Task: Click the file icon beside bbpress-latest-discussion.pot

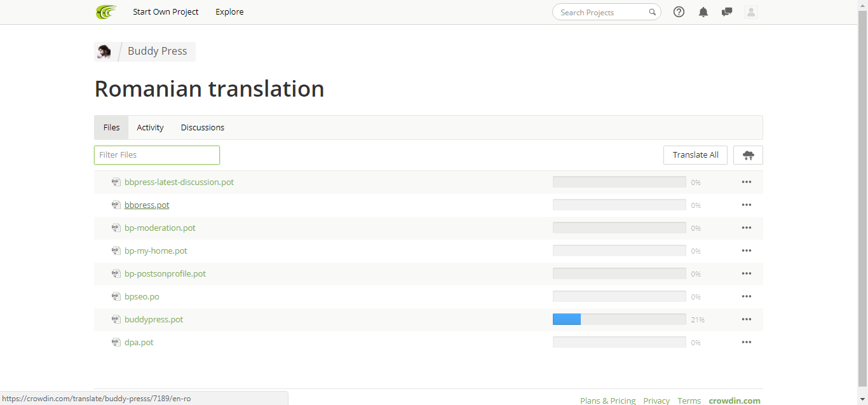Action: [116, 182]
